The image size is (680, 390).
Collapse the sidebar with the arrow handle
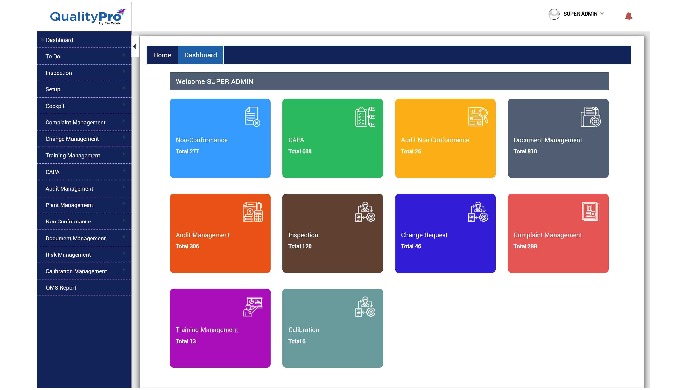tap(134, 46)
